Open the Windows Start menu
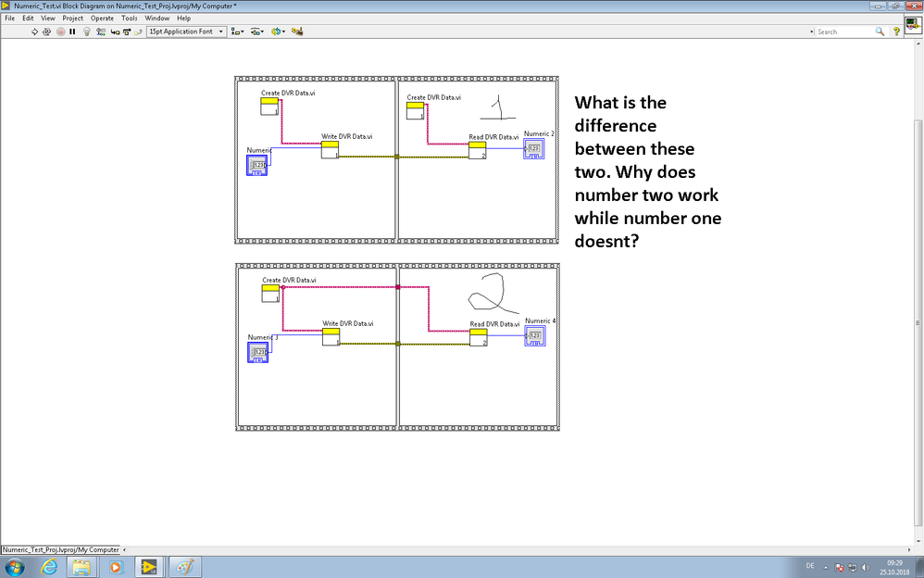The image size is (924, 578). 14,567
